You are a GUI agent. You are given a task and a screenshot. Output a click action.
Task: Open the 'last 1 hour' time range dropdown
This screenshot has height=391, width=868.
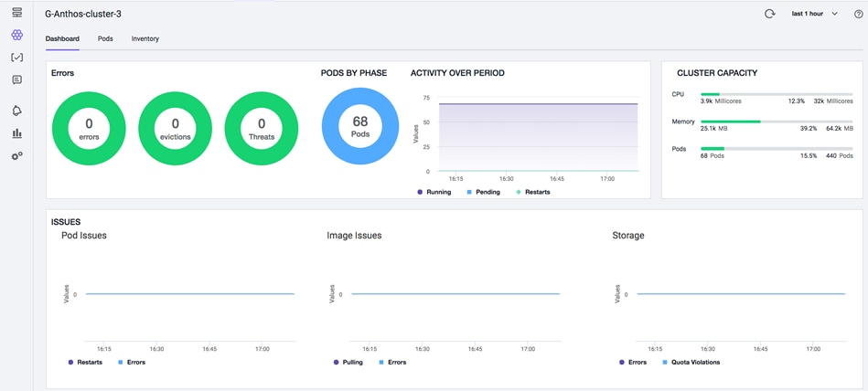(815, 14)
